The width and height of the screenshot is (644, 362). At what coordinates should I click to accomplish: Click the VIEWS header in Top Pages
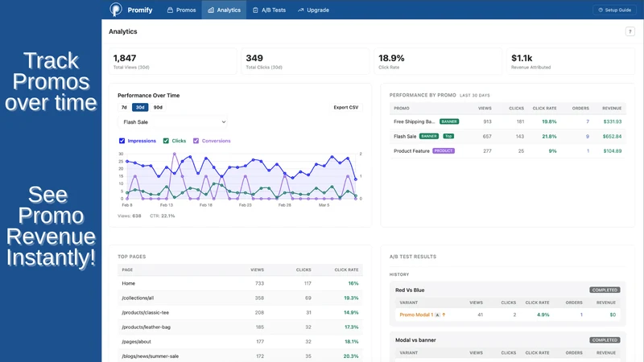[257, 269]
